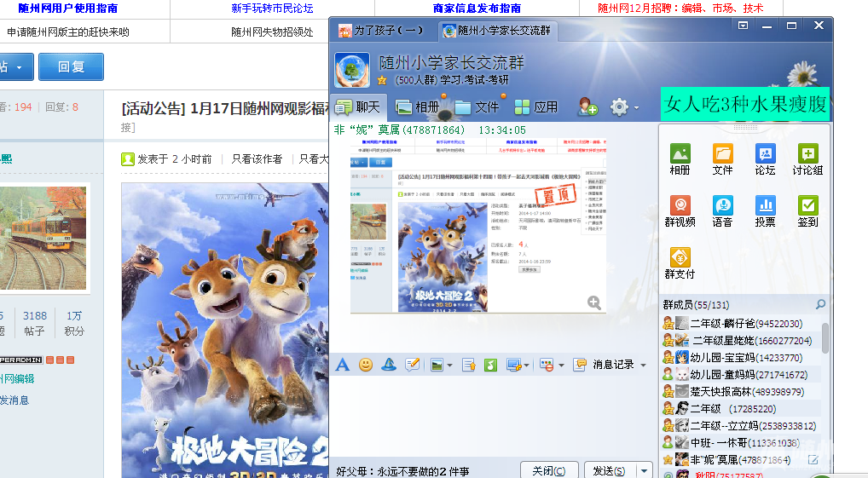This screenshot has width=868, height=478.
Task: Select the 为了孩子(一) conversation tab
Action: 381,31
